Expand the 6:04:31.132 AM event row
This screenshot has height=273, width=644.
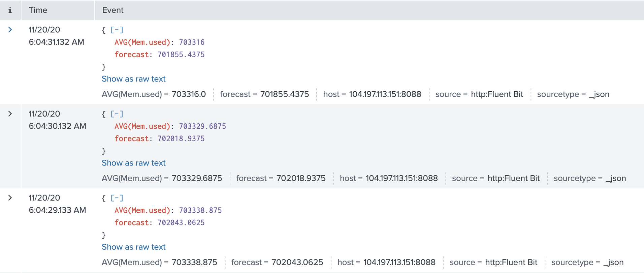point(10,30)
